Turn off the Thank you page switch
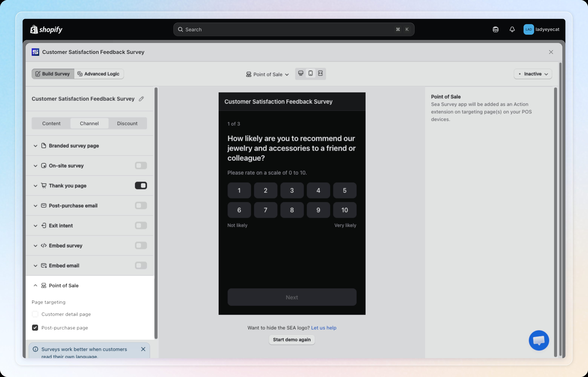This screenshot has width=588, height=377. tap(141, 185)
